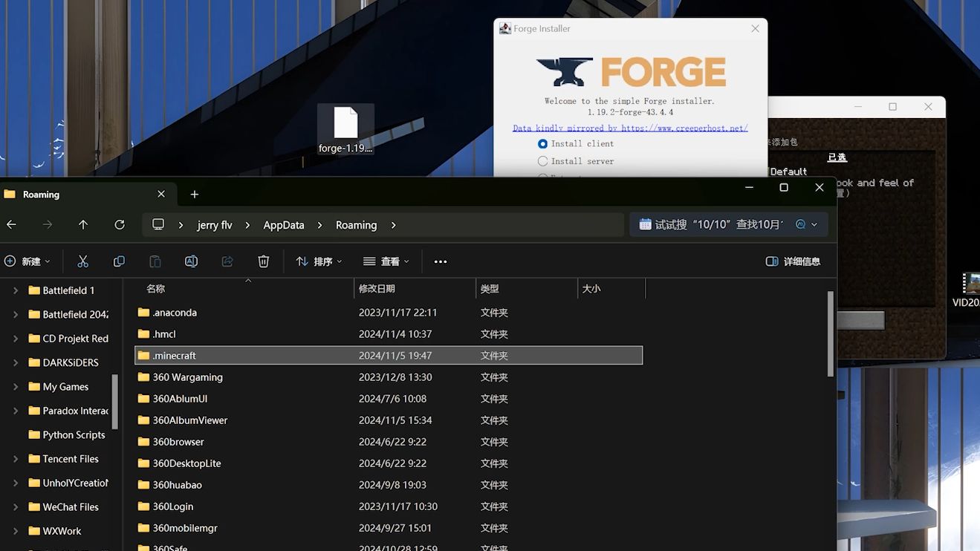Click the chevron after AppData in address bar

point(320,225)
